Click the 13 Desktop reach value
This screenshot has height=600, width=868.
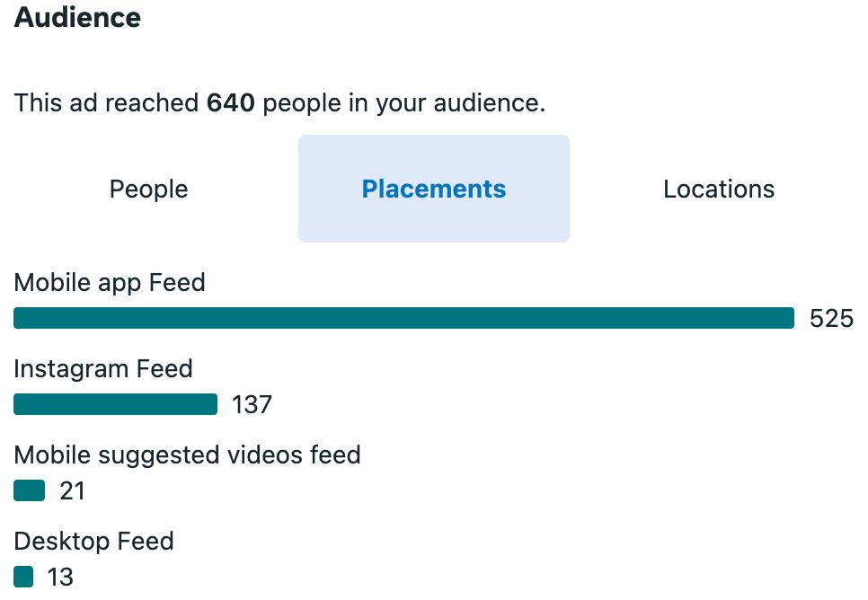tap(60, 578)
